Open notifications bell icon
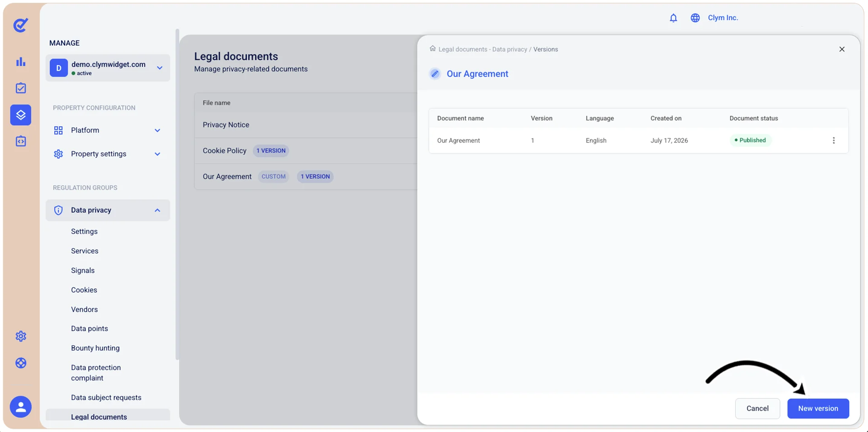 click(x=673, y=18)
